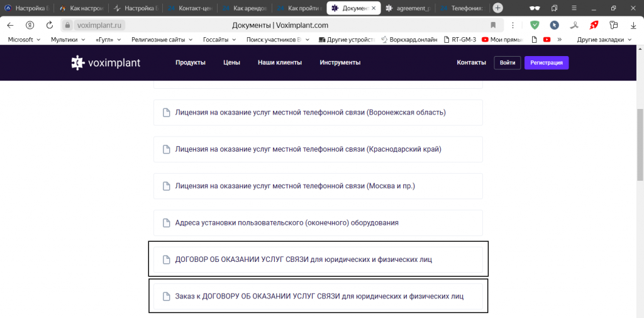
Task: Expand the Госсайты bookmarks folder
Action: pos(219,40)
